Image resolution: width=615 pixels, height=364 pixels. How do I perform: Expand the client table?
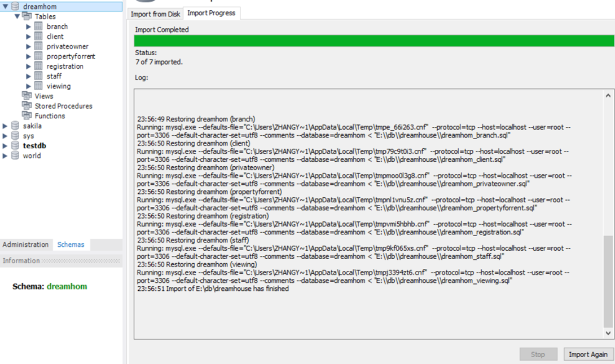28,37
